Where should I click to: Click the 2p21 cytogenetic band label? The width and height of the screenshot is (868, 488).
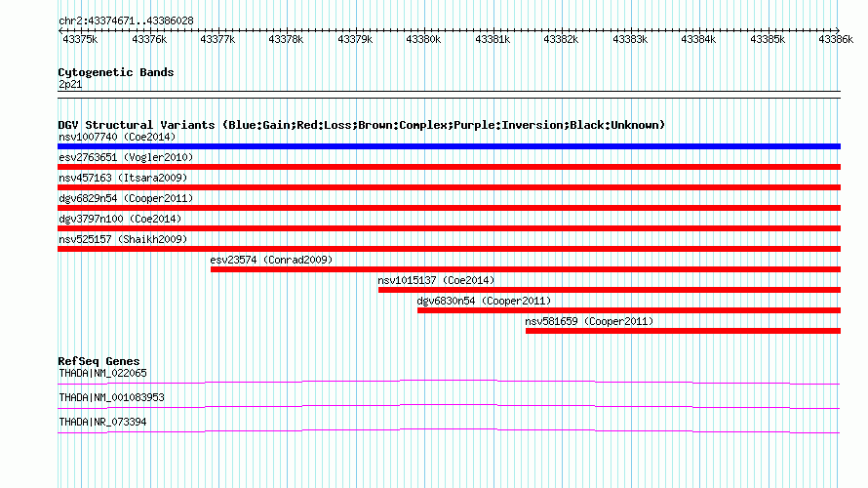tap(70, 84)
